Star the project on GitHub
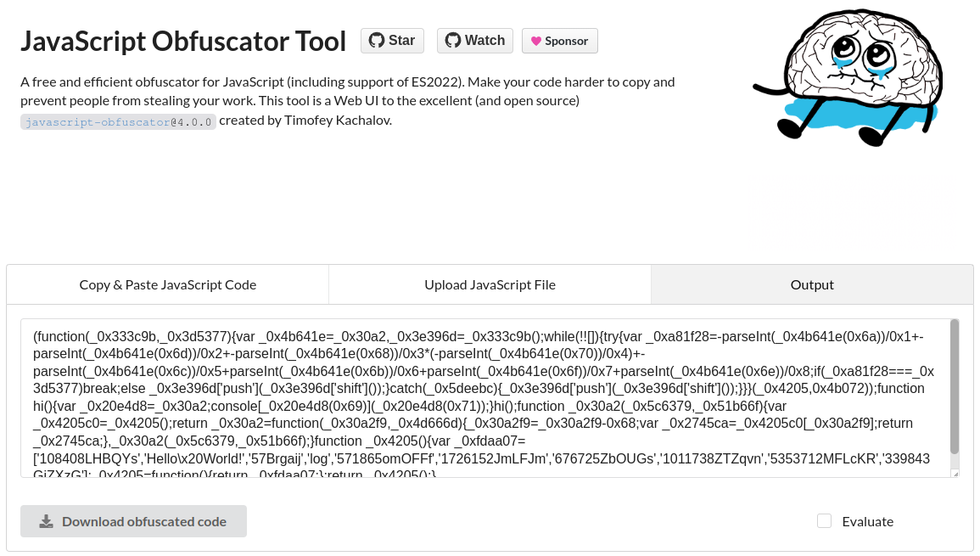This screenshot has height=556, width=980. 393,41
